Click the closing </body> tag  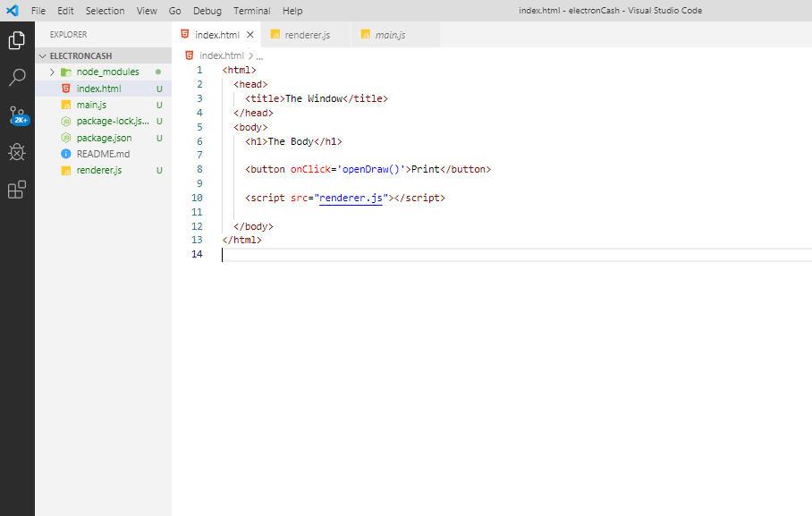pyautogui.click(x=253, y=226)
